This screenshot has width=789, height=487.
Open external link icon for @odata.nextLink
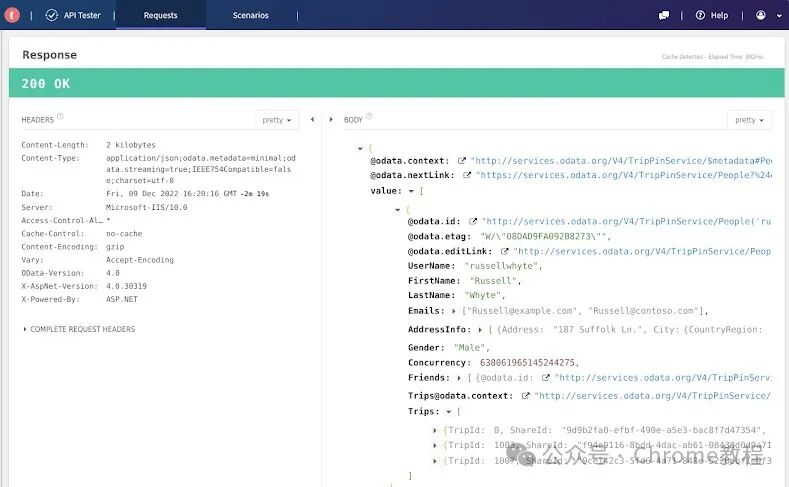click(x=467, y=175)
